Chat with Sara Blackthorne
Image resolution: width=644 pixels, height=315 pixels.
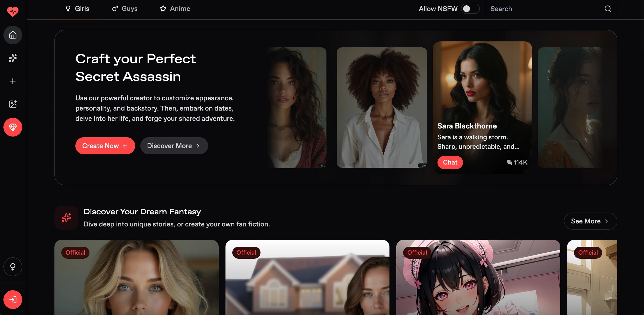450,162
